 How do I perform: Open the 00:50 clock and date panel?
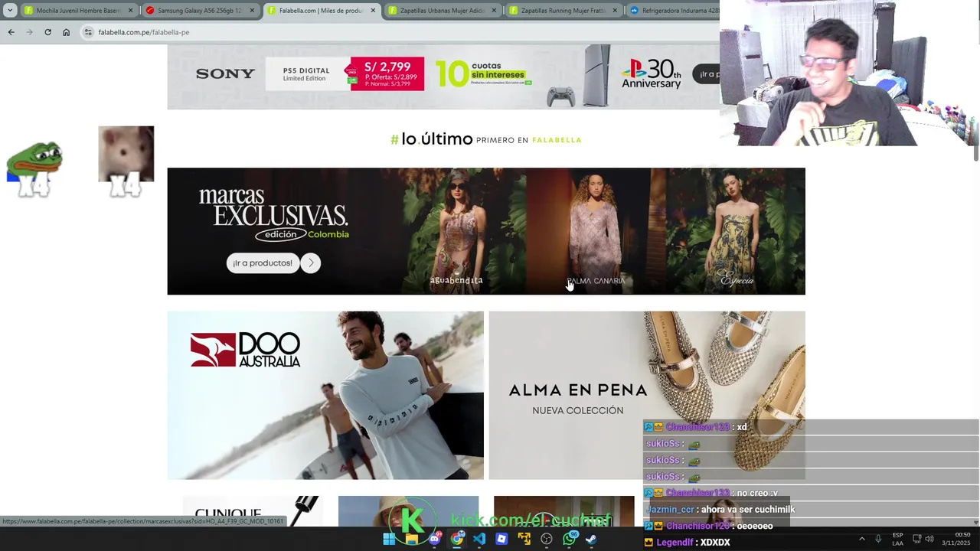pyautogui.click(x=957, y=539)
